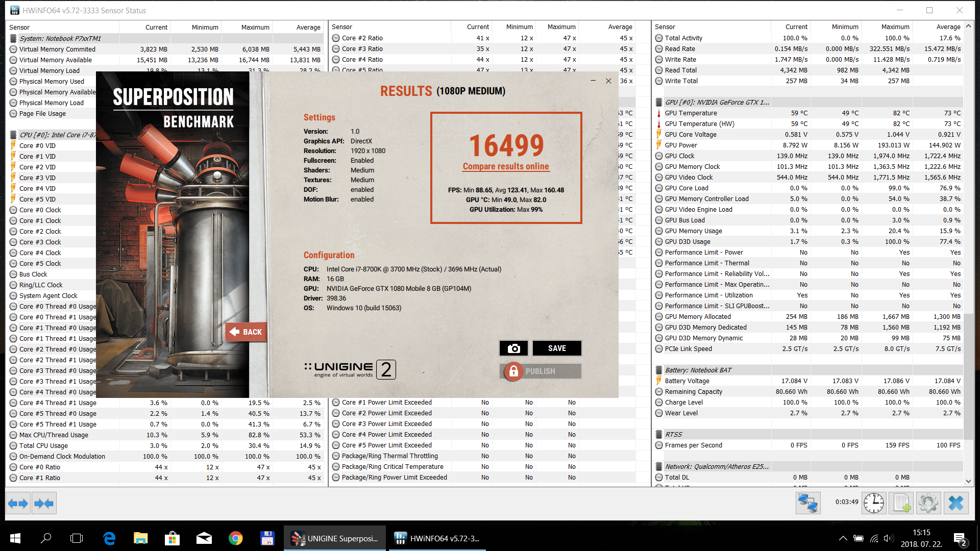Select the GPU Power sensor row
Screen dimensions: 980x551
coord(808,145)
